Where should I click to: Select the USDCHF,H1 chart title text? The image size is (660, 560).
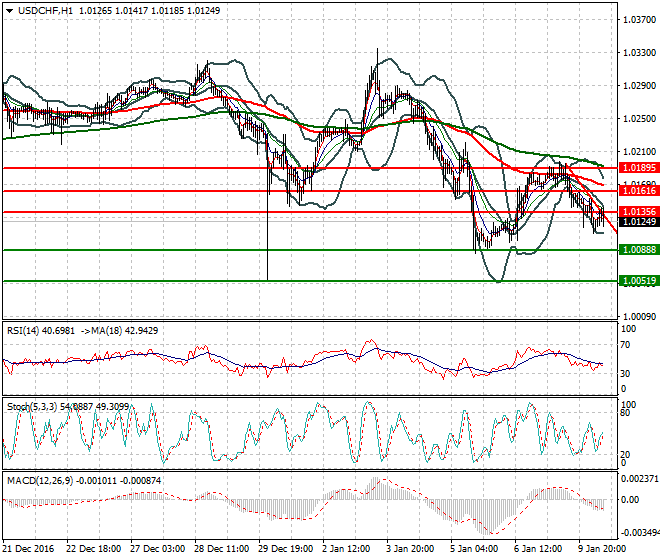coord(45,11)
